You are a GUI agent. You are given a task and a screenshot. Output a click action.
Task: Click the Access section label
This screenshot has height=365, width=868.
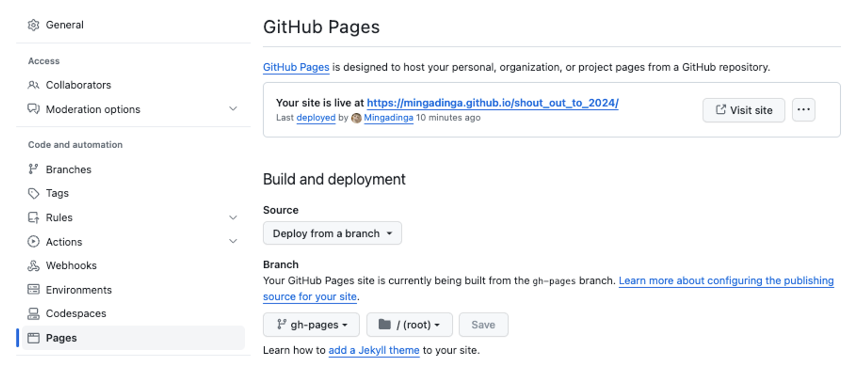pos(44,61)
